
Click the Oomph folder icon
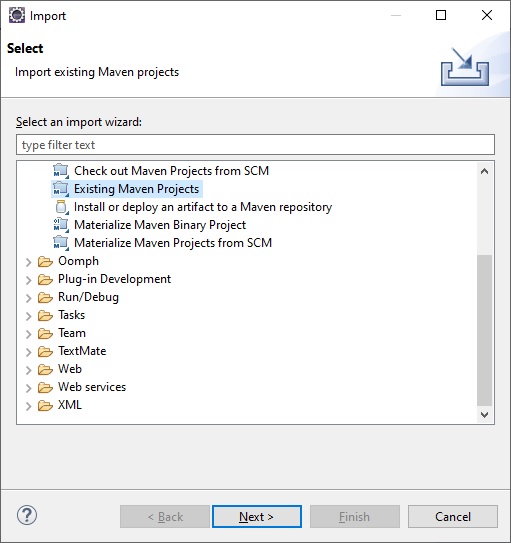pyautogui.click(x=45, y=261)
